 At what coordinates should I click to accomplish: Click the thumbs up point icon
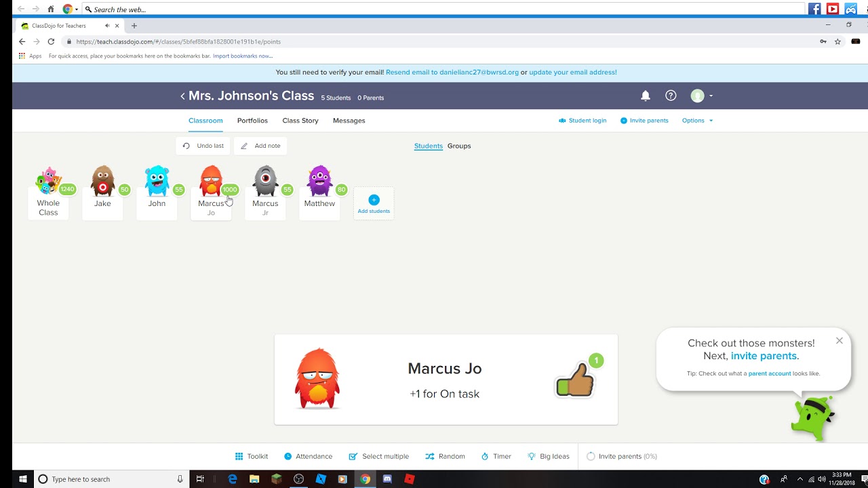pos(575,380)
